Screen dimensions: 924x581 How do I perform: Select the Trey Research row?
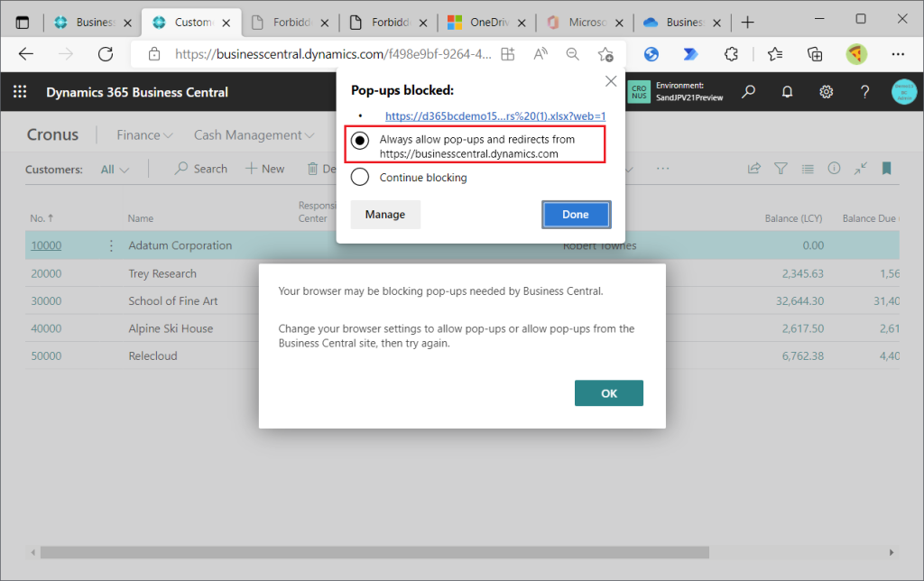[462, 273]
